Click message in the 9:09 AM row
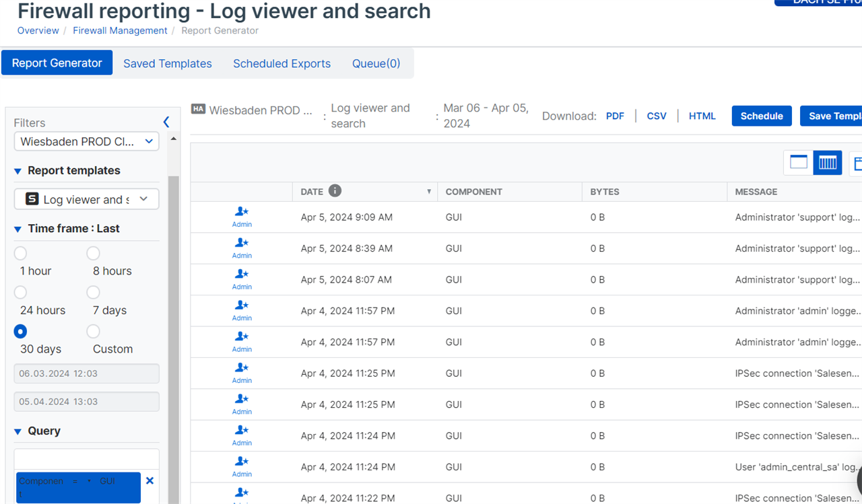 pyautogui.click(x=798, y=217)
